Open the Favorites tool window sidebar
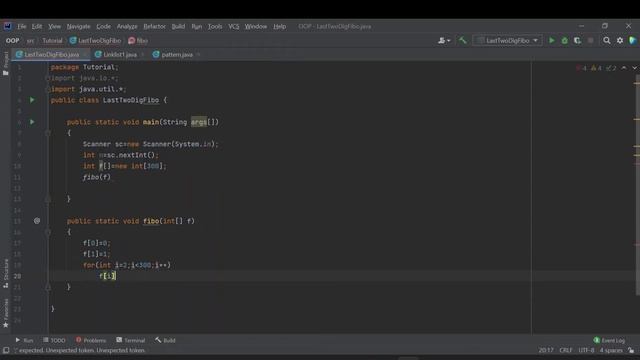This screenshot has width=640, height=360. (6, 313)
